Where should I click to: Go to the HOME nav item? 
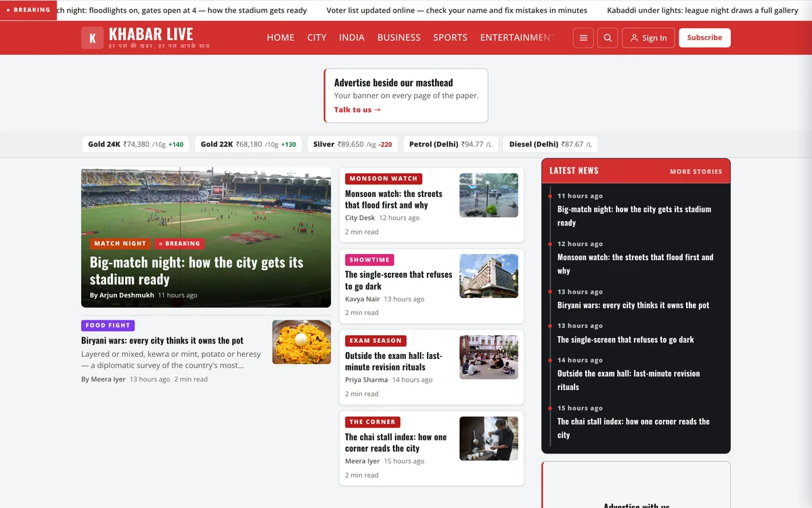click(x=281, y=37)
